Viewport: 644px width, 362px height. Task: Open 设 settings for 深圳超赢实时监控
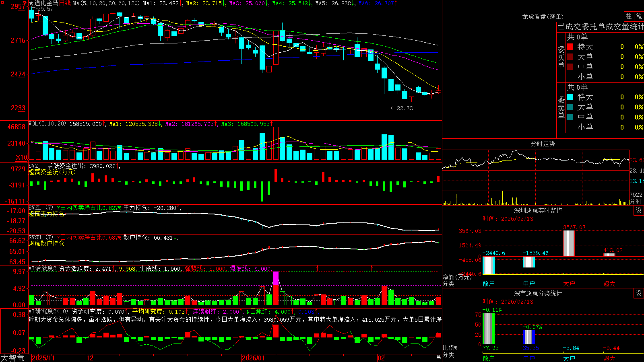[639, 210]
